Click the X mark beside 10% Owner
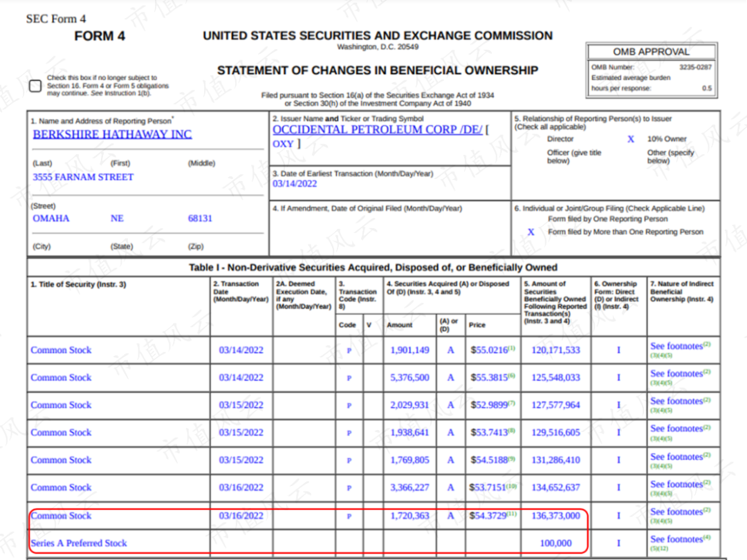 click(630, 139)
